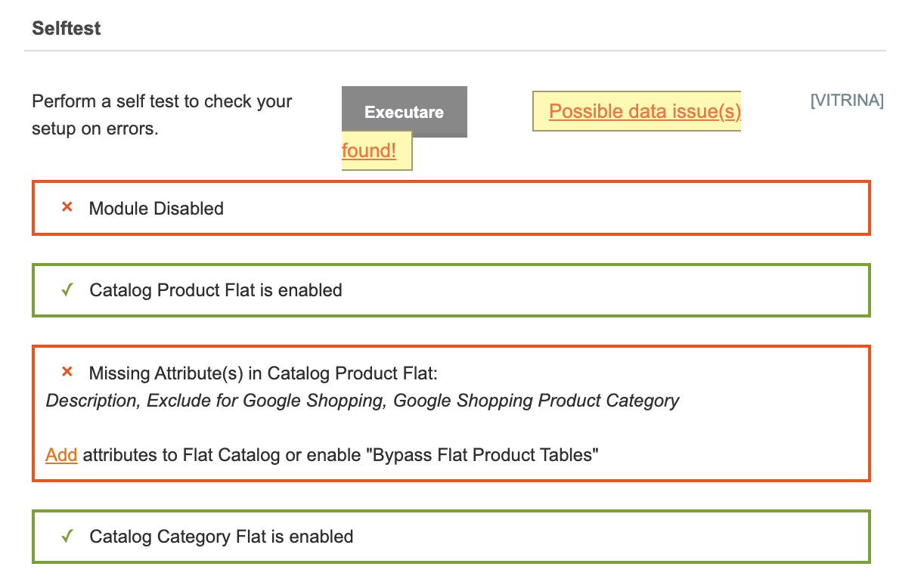Click the Add attributes link

coord(61,455)
